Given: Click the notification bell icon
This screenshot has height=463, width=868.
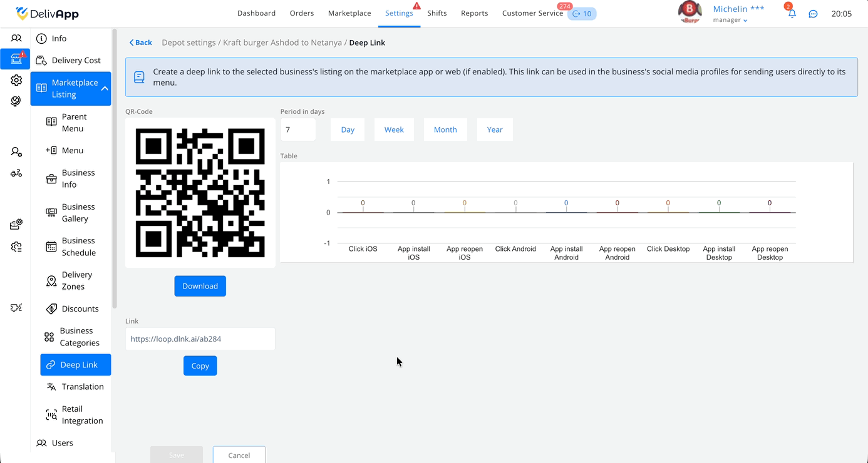Looking at the screenshot, I should (x=792, y=14).
